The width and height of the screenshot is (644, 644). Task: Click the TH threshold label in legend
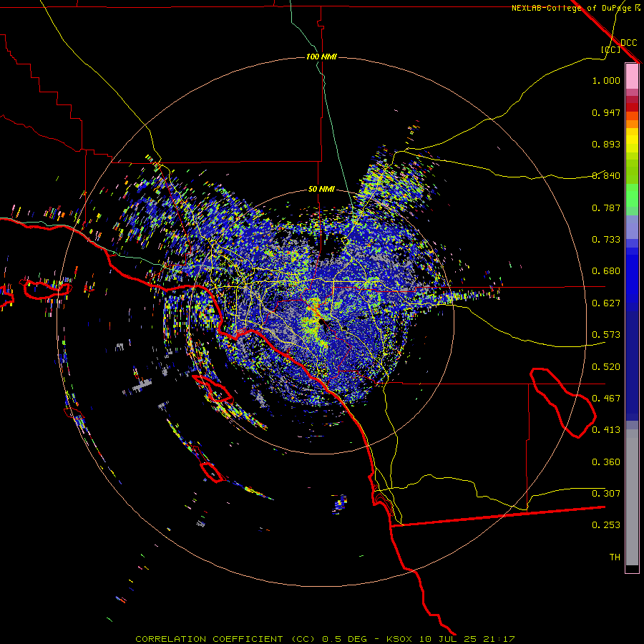pyautogui.click(x=615, y=557)
